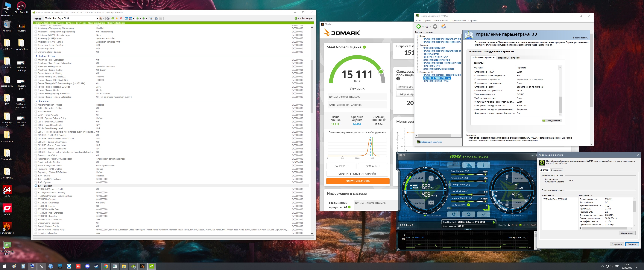644x270 pixels.
Task: Adjust the Core Clock slider in Afterburner
Action: click(472, 195)
